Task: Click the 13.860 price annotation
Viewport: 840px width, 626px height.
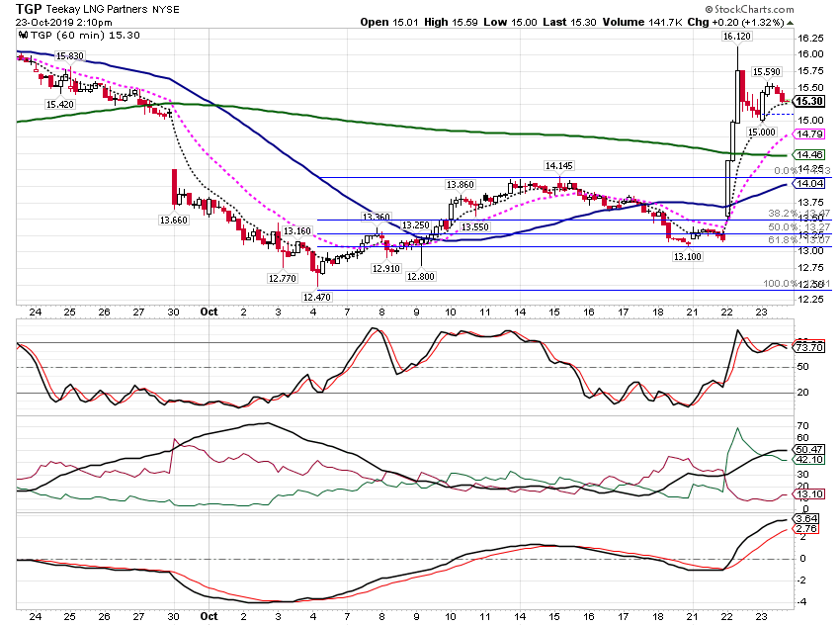Action: pos(460,185)
